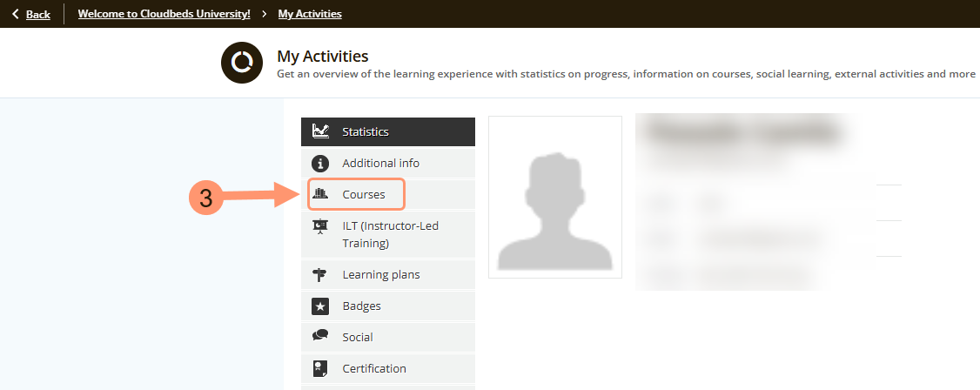This screenshot has height=390, width=980.
Task: Click the Courses books icon
Action: [320, 194]
